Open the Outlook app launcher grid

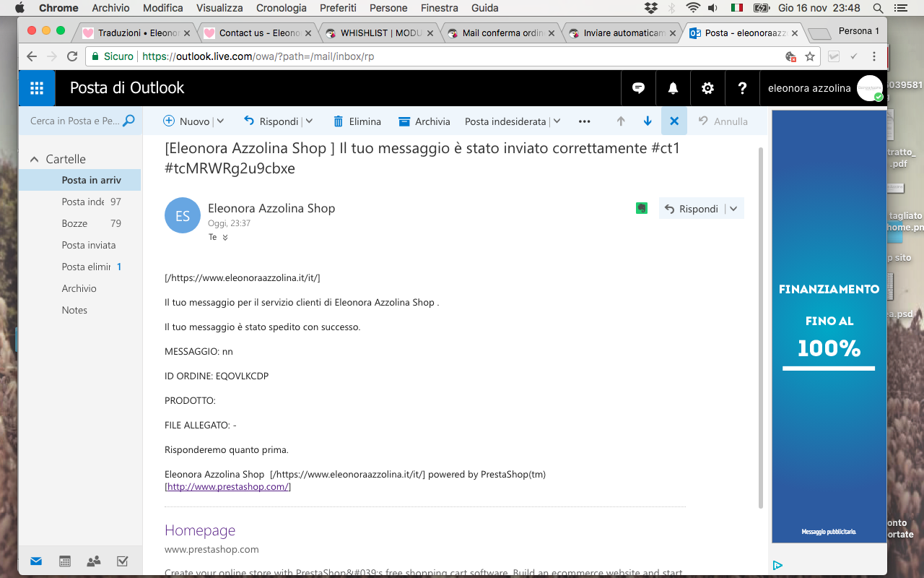37,88
